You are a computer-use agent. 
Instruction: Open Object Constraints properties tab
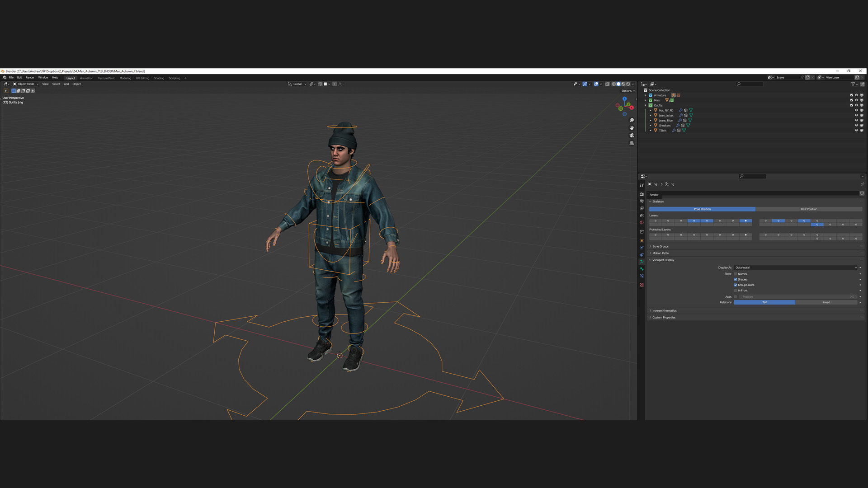tap(642, 255)
